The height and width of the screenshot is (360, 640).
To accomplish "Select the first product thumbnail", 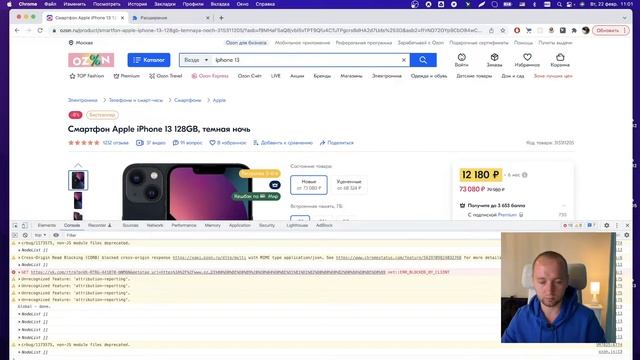I will click(78, 180).
